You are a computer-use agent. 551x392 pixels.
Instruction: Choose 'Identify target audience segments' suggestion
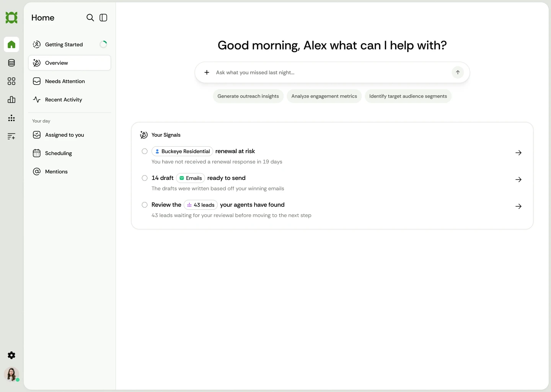pyautogui.click(x=408, y=96)
